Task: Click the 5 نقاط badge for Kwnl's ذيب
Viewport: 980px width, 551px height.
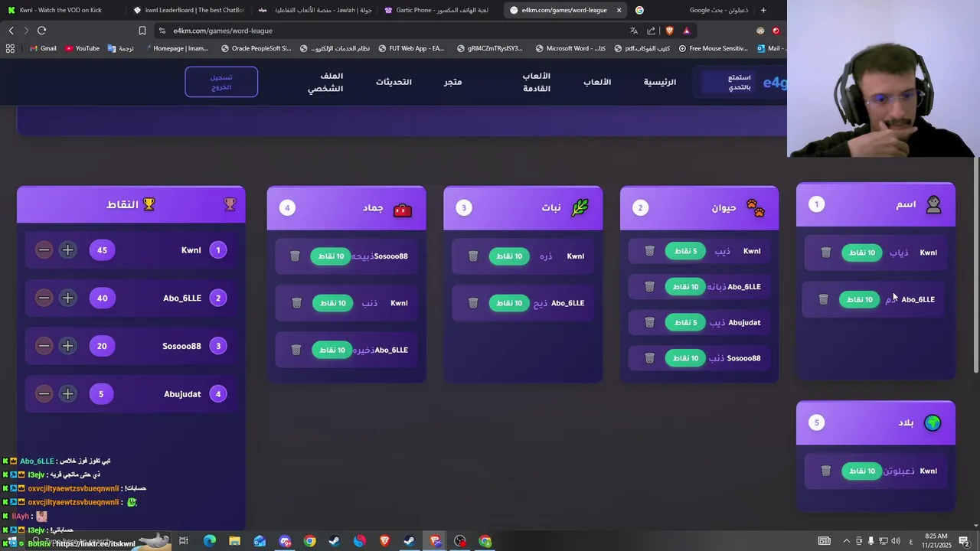Action: 685,251
